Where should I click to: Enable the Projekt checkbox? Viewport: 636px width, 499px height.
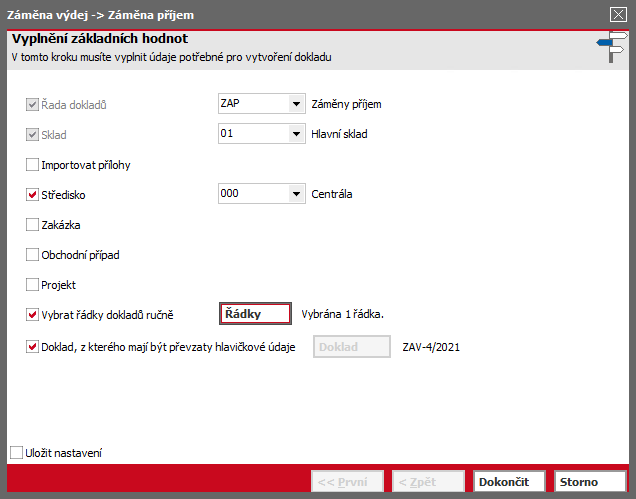click(x=32, y=285)
